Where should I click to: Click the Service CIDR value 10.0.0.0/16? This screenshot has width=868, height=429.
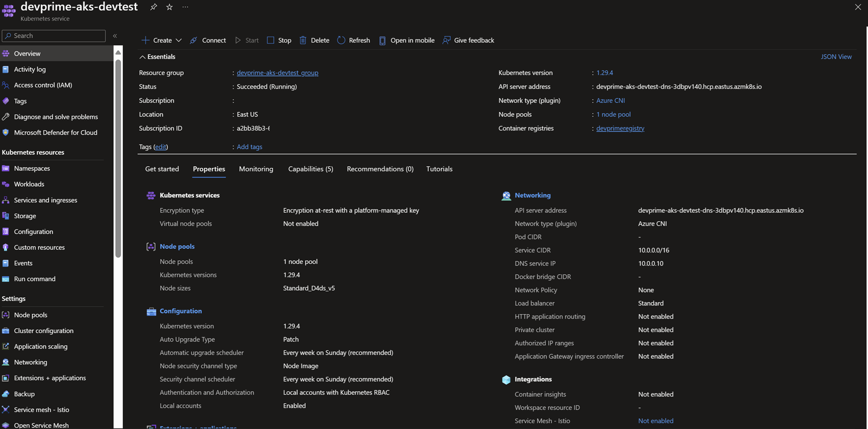point(653,250)
